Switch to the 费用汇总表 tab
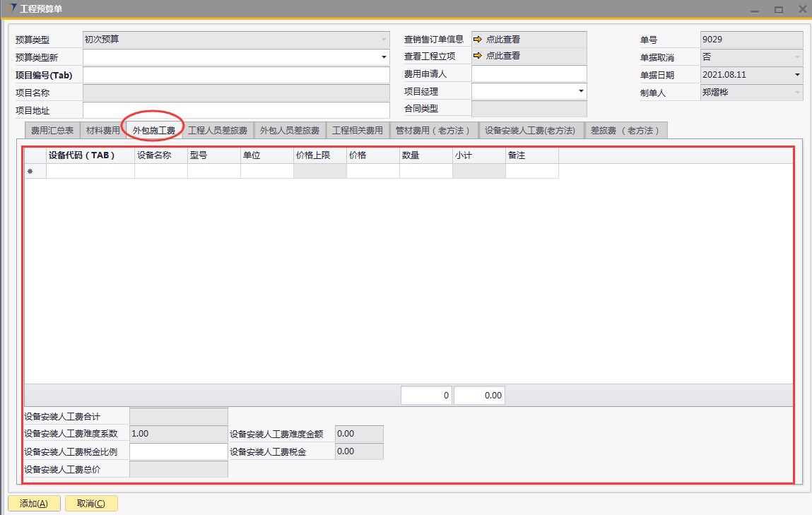This screenshot has height=515, width=812. coord(52,131)
